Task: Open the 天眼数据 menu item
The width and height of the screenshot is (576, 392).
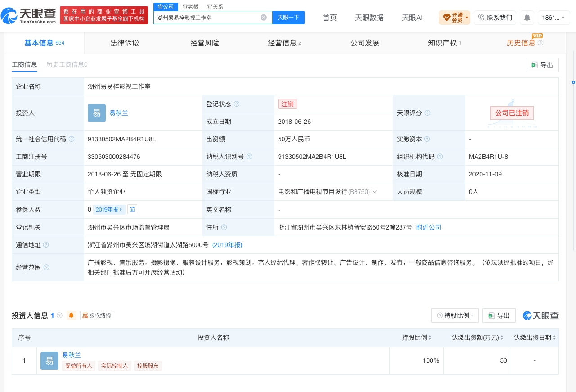Action: point(369,18)
